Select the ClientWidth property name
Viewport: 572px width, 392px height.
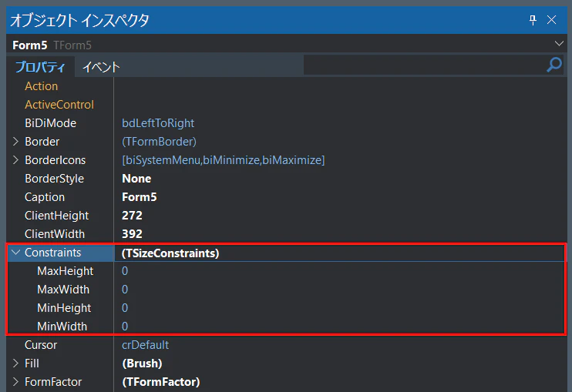click(x=55, y=234)
